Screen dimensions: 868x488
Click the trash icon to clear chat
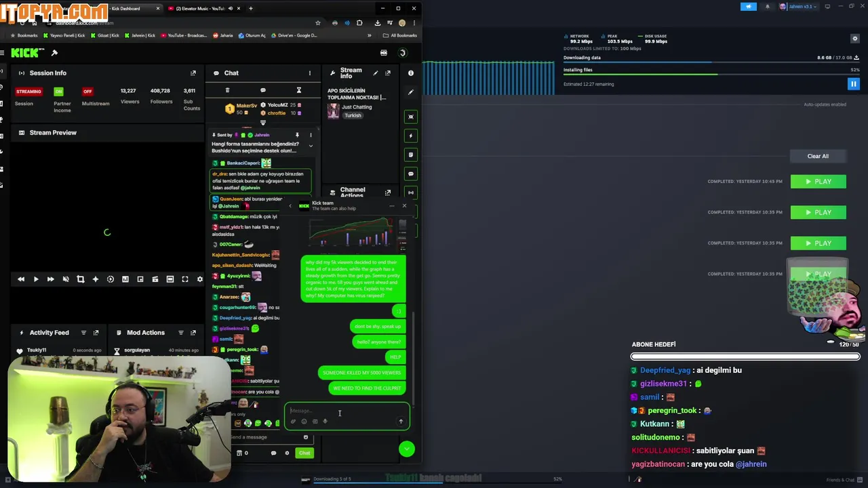227,90
